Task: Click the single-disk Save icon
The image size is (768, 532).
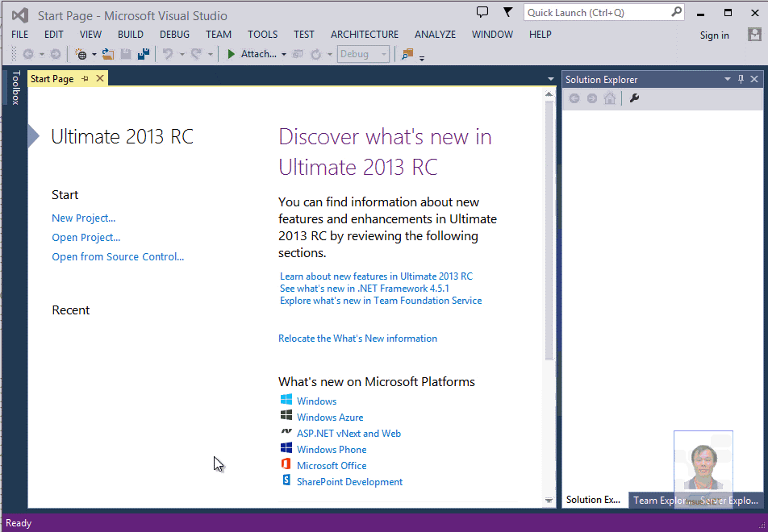Action: tap(126, 54)
